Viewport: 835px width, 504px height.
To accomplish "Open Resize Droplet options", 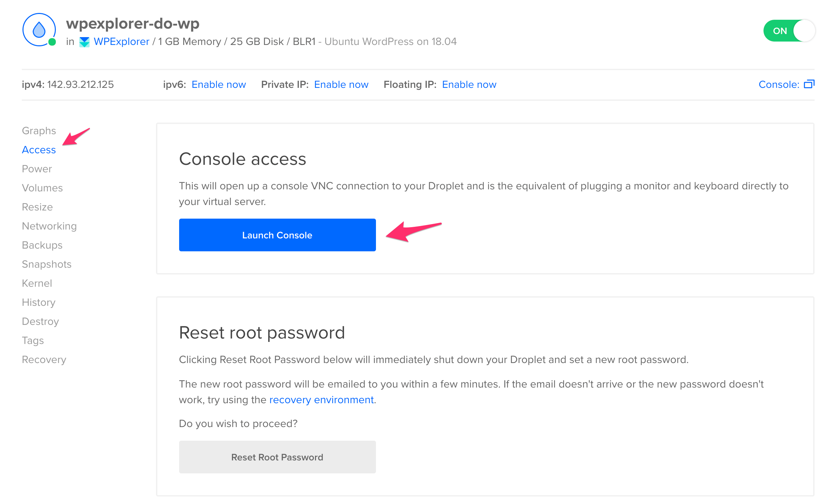I will click(37, 206).
